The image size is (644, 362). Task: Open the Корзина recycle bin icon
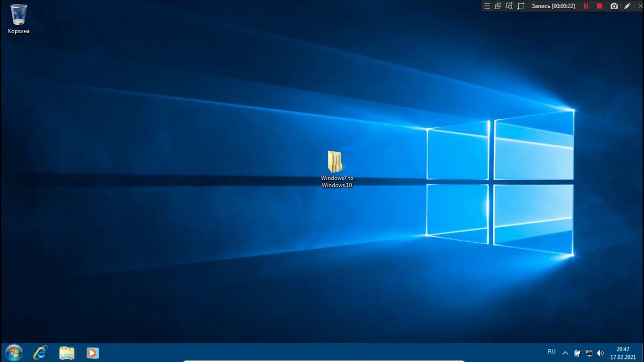point(19,19)
